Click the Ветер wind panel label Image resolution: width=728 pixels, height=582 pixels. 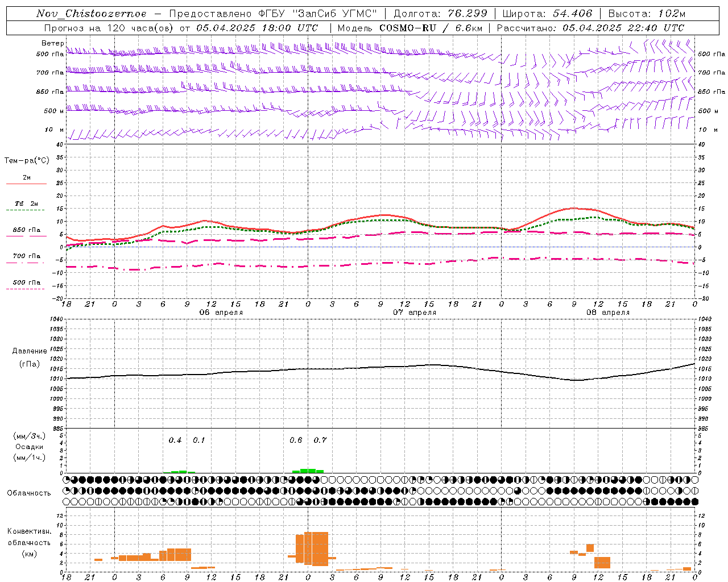coord(53,43)
